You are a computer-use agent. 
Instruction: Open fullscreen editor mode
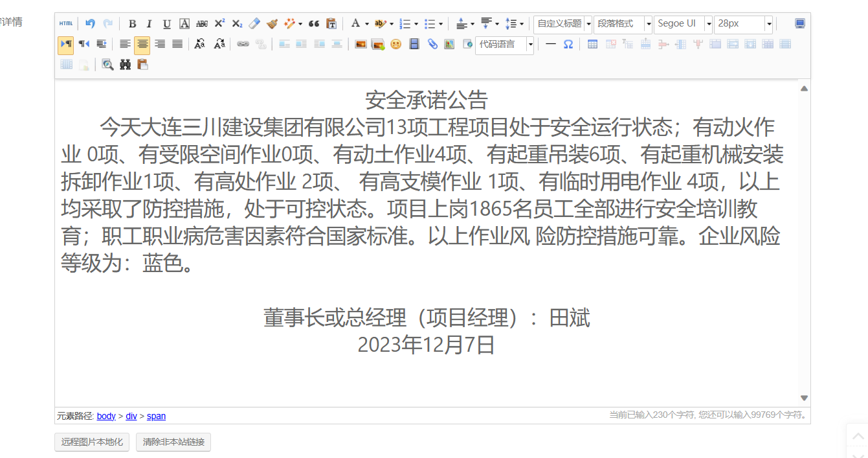pos(800,24)
